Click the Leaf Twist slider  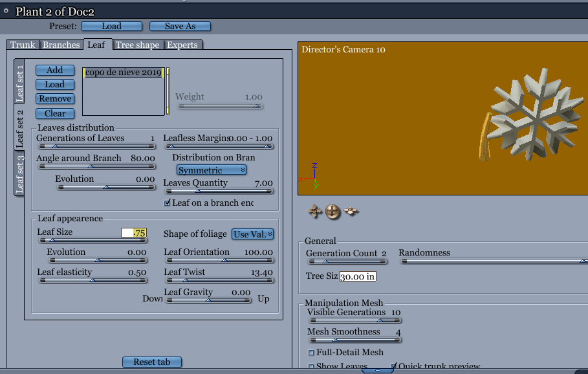pyautogui.click(x=220, y=280)
